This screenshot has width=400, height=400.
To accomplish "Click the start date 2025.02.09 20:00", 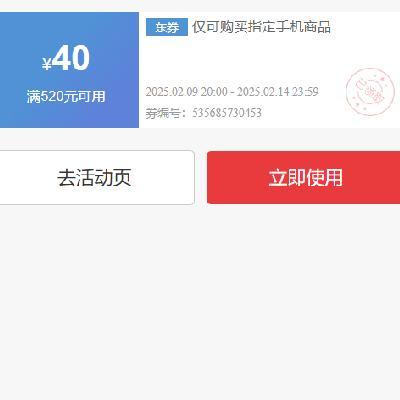I will pyautogui.click(x=187, y=91).
